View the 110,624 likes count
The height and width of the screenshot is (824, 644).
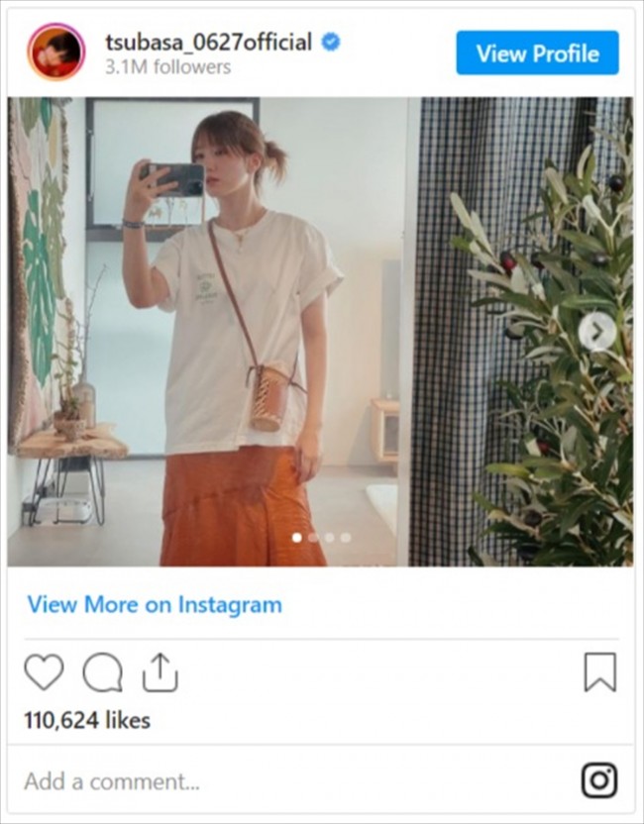(87, 721)
